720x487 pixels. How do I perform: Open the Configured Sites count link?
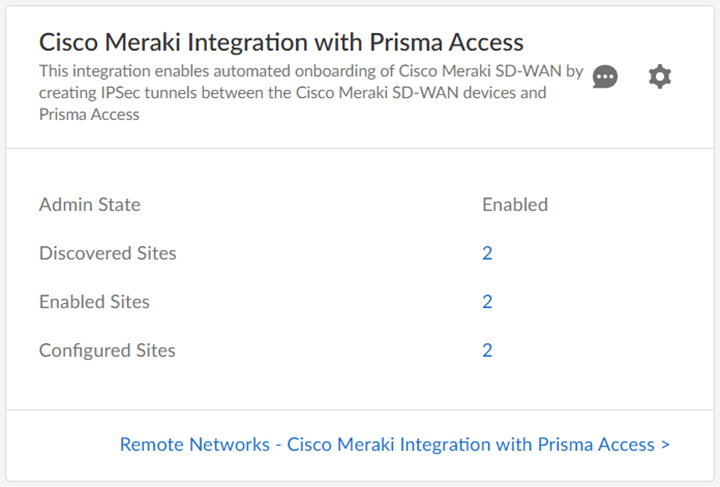point(487,350)
